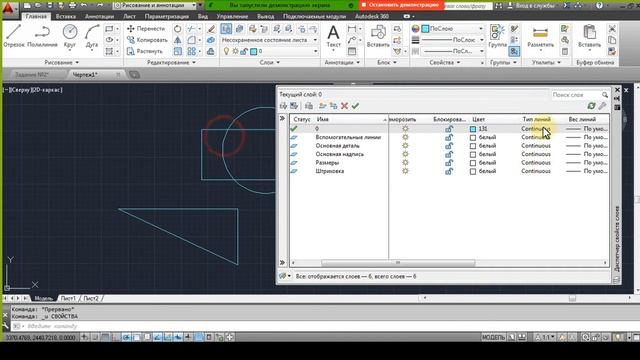Screen dimensions: 640x360
Task: Select the Отрезок (Line) tool
Action: (14, 36)
